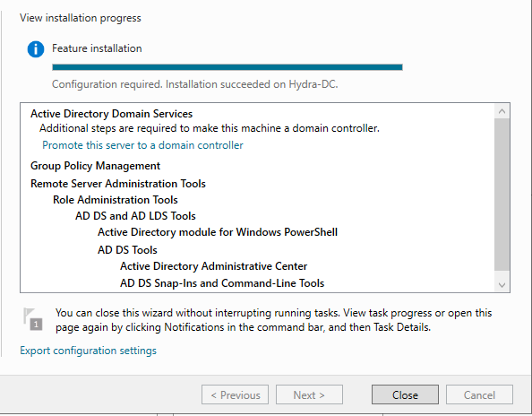532x416 pixels.
Task: Select AD DS and AD LDS Tools entry
Action: coord(136,216)
